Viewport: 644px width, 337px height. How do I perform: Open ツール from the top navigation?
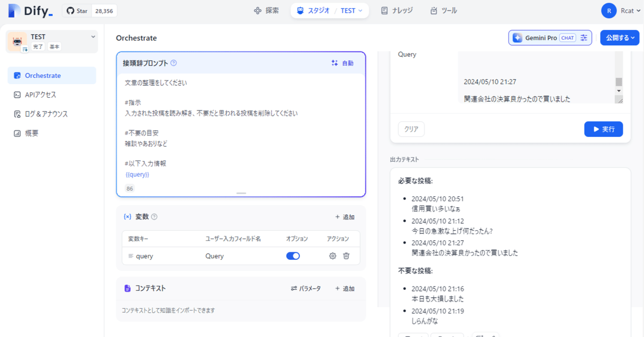click(x=443, y=10)
